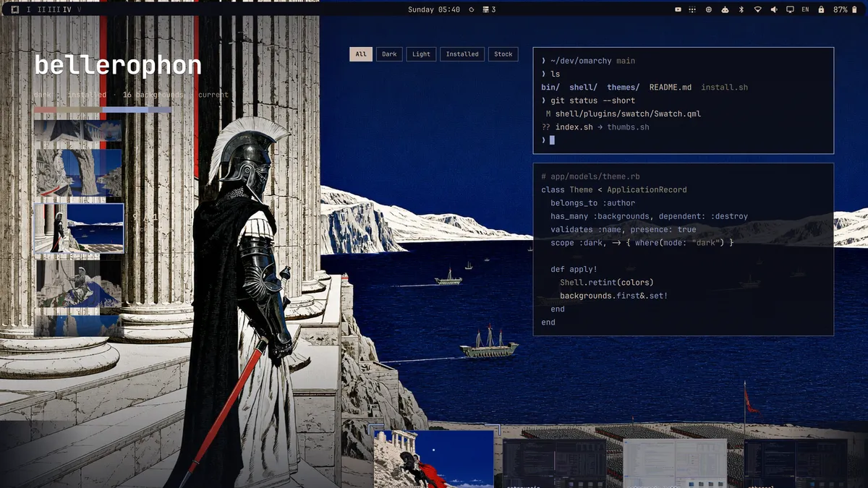Click the 'def apply!' code line

(x=574, y=269)
